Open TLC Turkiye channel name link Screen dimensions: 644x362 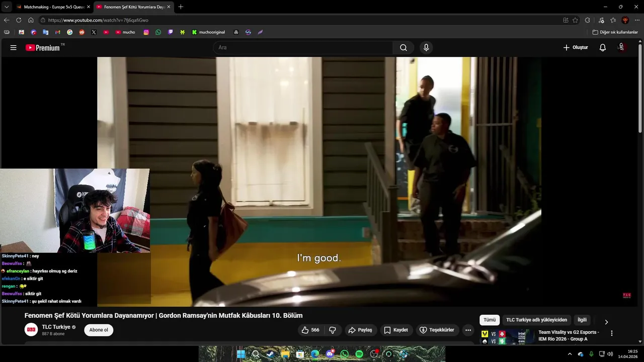(x=56, y=327)
